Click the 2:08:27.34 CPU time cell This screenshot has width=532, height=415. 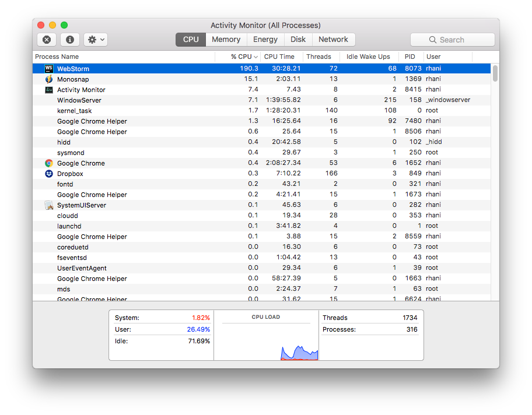(283, 163)
